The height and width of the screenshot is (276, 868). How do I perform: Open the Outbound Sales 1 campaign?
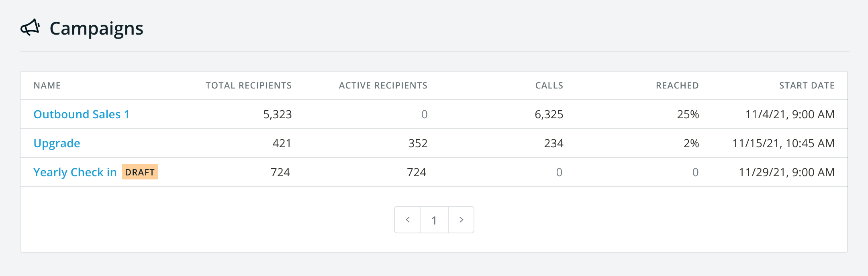(81, 114)
